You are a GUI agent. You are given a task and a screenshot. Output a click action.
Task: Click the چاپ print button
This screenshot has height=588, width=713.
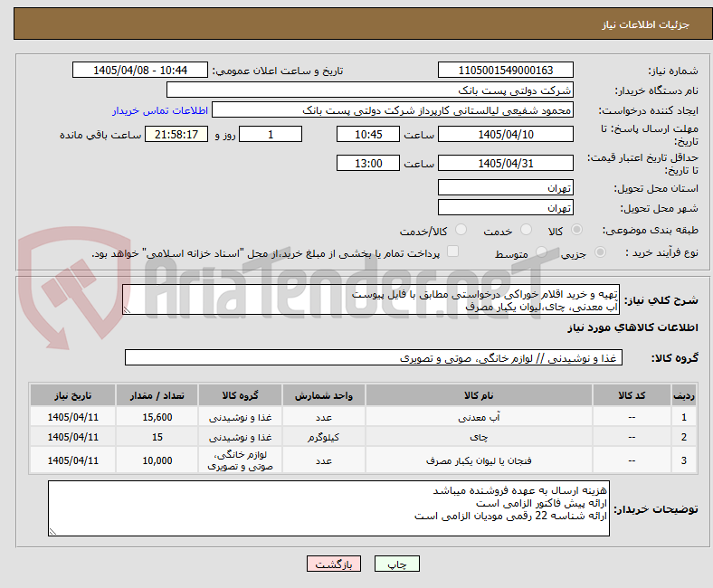397,564
